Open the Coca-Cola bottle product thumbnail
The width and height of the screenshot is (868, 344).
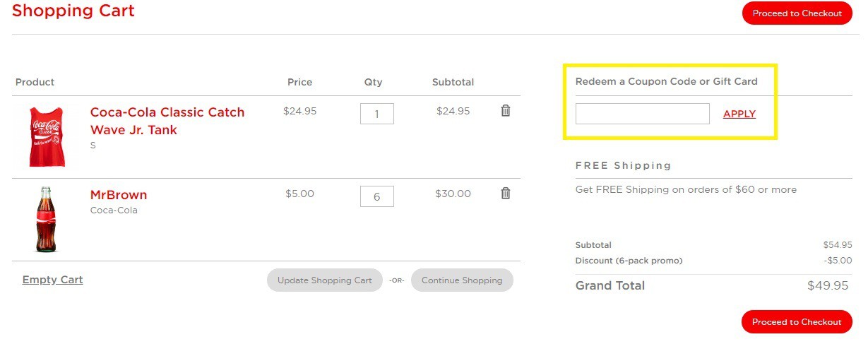pyautogui.click(x=47, y=220)
